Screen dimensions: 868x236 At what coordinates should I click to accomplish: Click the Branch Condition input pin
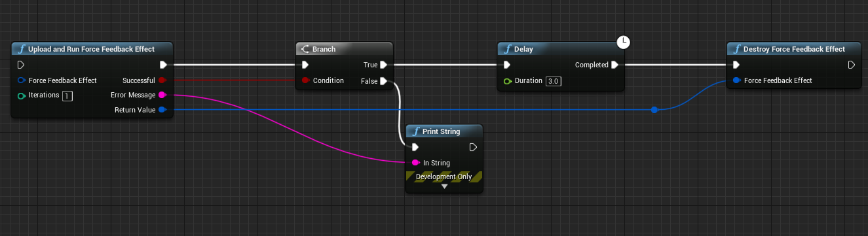pos(305,81)
